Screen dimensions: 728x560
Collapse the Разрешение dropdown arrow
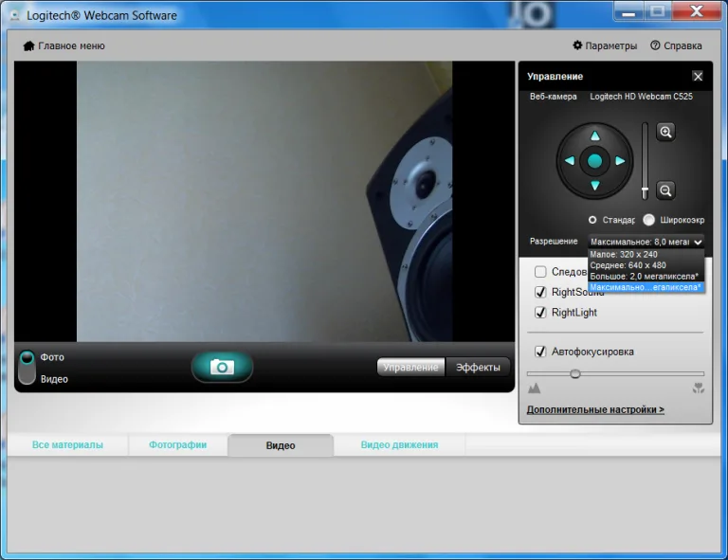coord(698,242)
